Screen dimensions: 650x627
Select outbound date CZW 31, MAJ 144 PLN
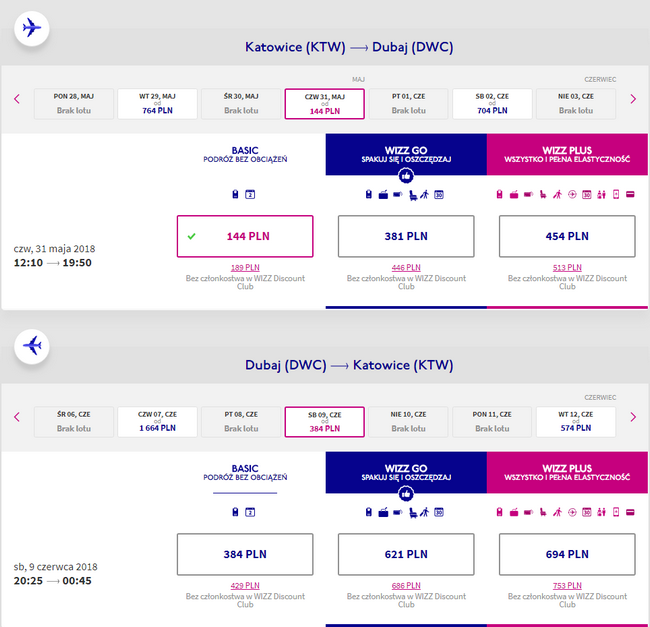click(325, 104)
